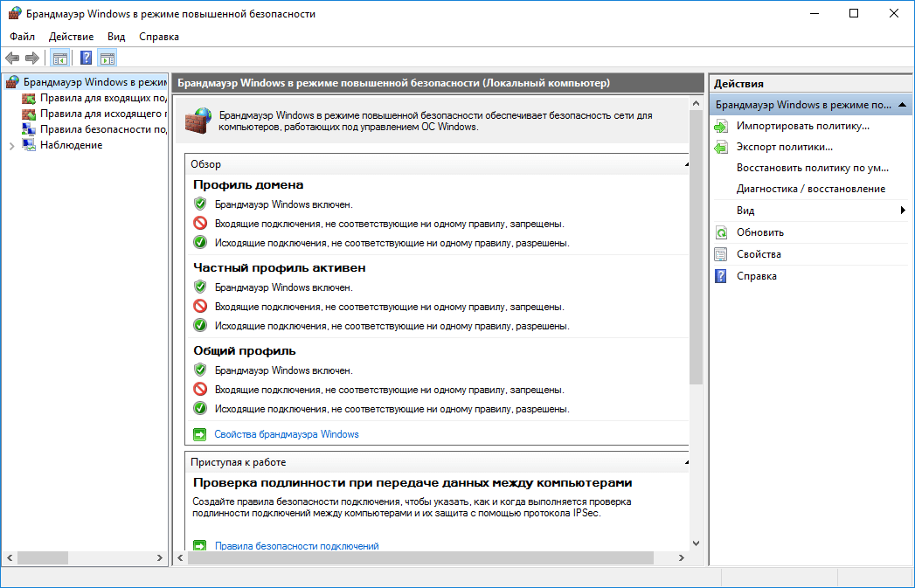Click the connection security rules computers icon
The image size is (915, 588).
point(29,128)
